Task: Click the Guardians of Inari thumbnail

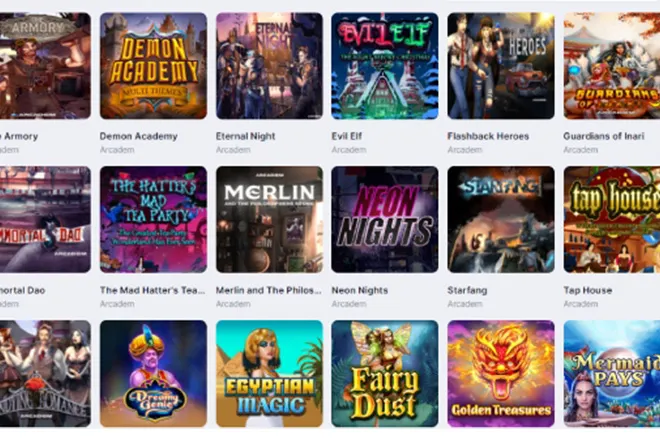Action: [612, 66]
